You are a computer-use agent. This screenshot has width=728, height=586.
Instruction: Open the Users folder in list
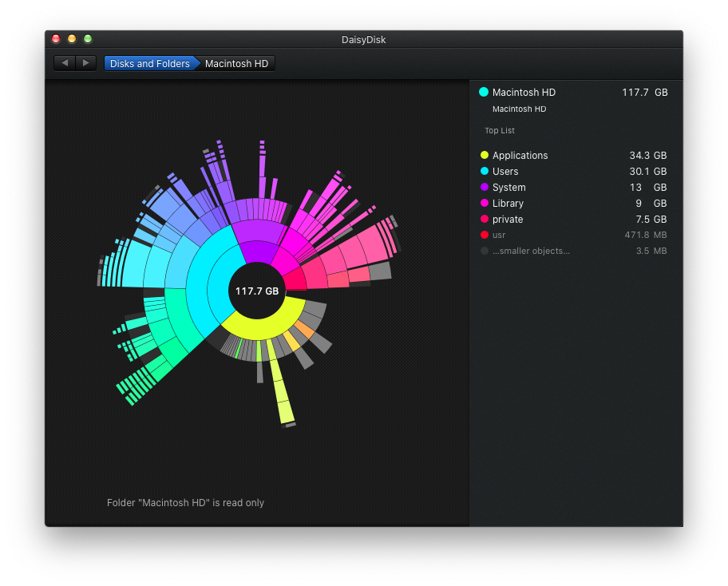(505, 172)
